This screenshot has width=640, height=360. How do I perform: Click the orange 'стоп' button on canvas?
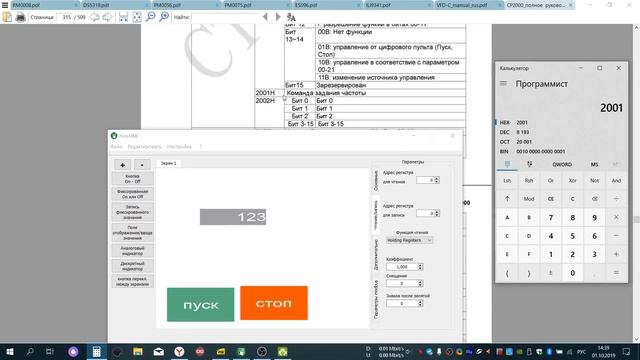click(274, 303)
